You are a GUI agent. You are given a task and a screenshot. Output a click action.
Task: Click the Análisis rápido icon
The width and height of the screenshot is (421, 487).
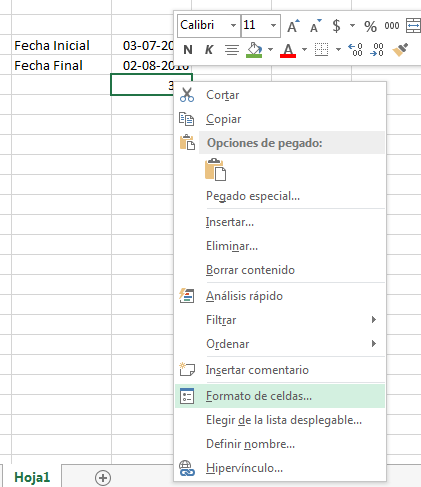187,296
